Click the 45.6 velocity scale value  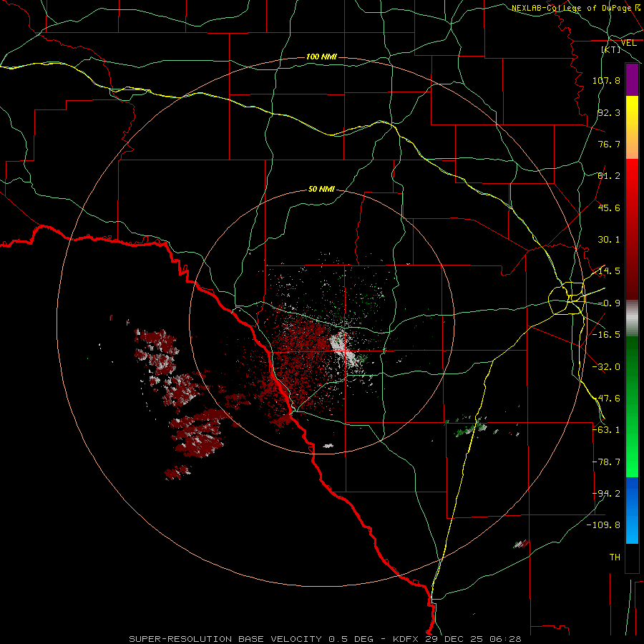pyautogui.click(x=609, y=208)
